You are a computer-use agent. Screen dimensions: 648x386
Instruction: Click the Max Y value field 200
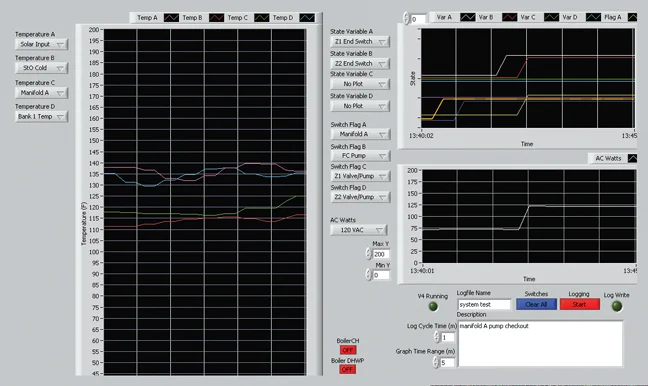click(x=381, y=254)
